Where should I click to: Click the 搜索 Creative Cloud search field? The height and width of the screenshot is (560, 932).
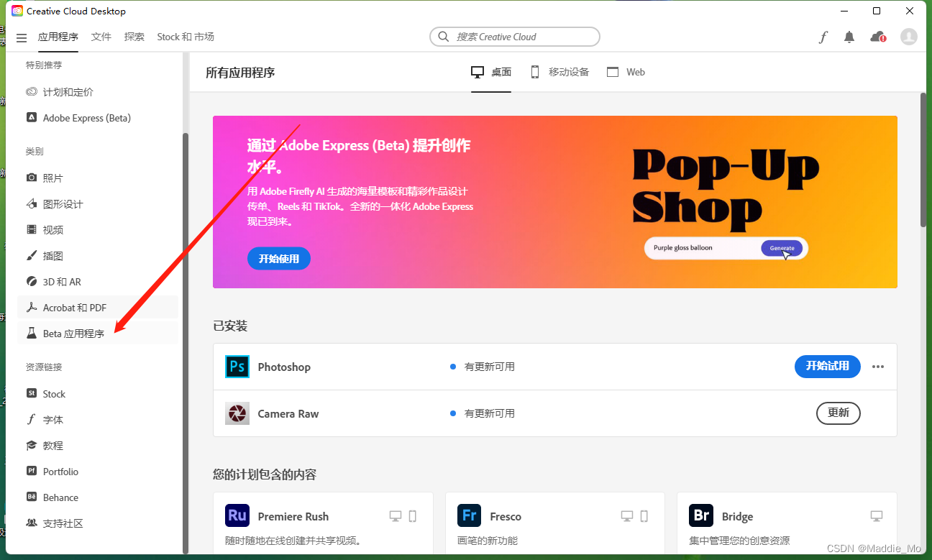[x=515, y=37]
